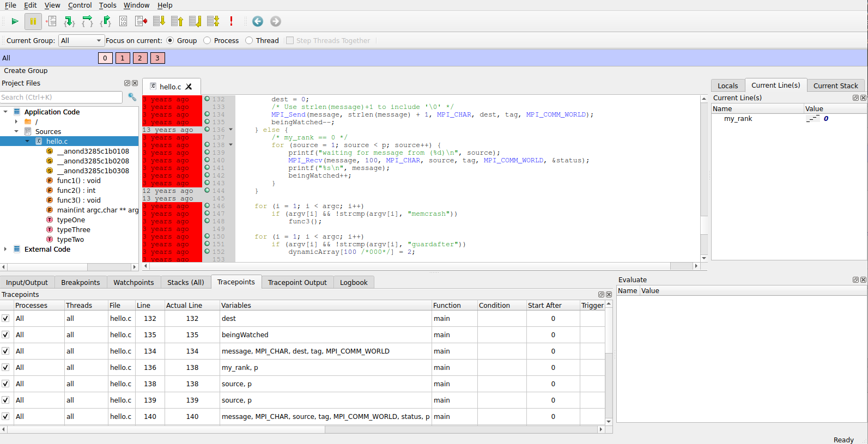868x444 pixels.
Task: Uncheck the beingWatched tracepoint checkbox
Action: [5, 335]
